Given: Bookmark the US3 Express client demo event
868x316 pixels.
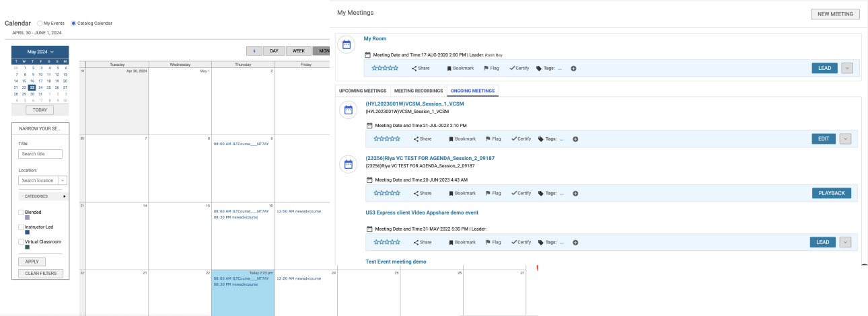Looking at the screenshot, I should (x=462, y=242).
